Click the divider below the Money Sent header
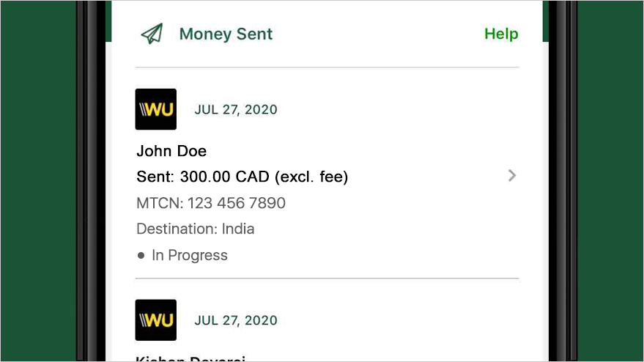644x362 pixels. pyautogui.click(x=327, y=67)
